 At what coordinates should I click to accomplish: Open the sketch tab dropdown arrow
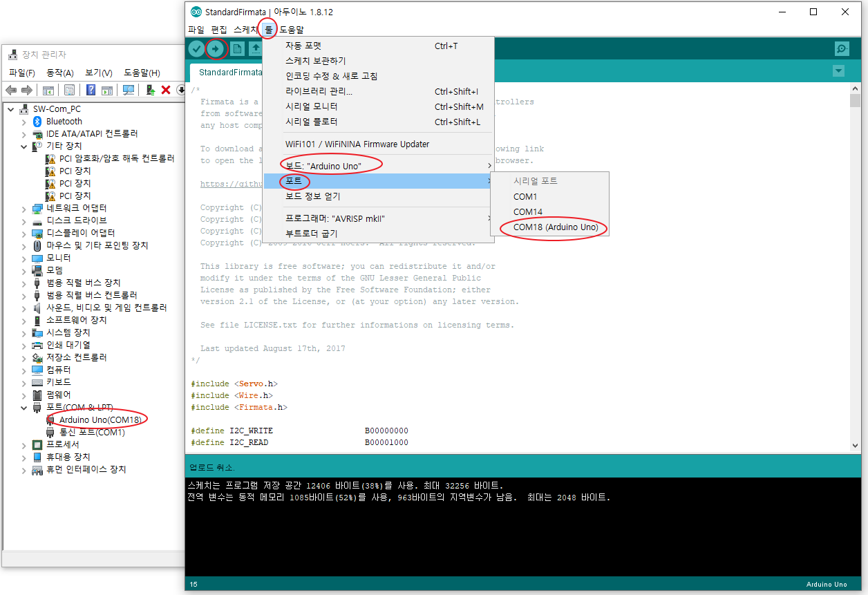[838, 71]
